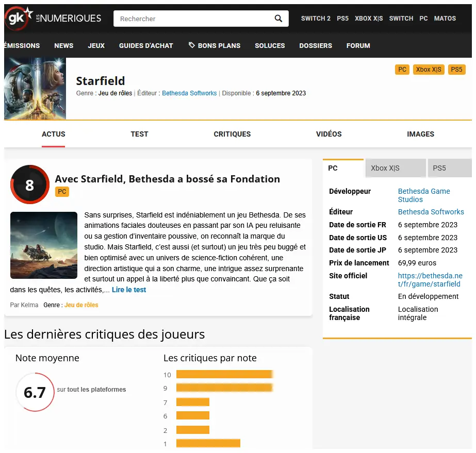
Task: Click the Xbox X|S badge in header
Action: click(x=429, y=70)
